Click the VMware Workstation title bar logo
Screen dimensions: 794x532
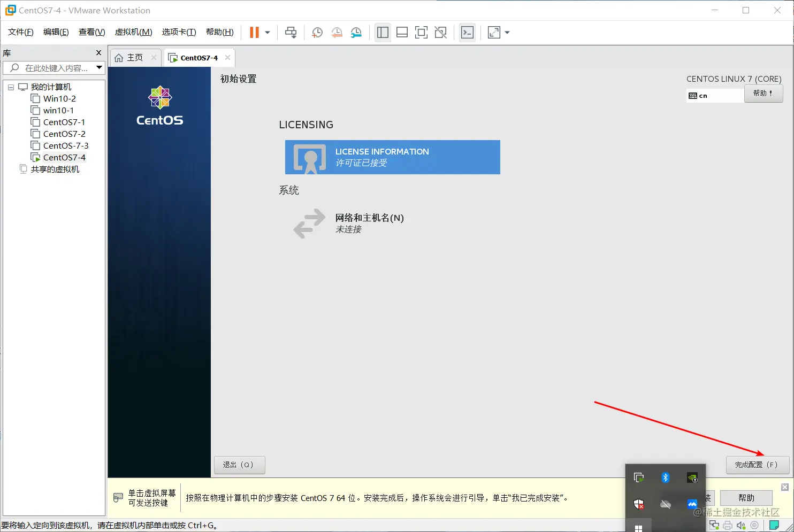(x=10, y=10)
